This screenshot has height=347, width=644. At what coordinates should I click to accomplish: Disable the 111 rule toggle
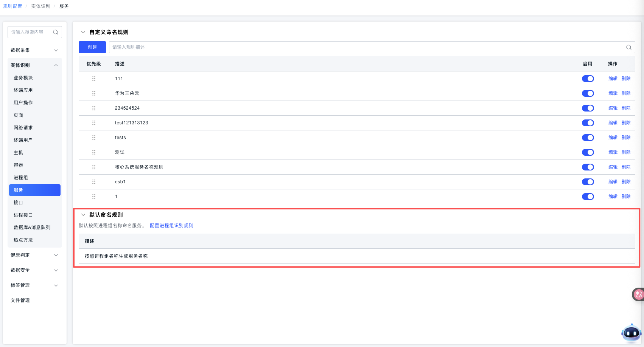[x=588, y=79]
